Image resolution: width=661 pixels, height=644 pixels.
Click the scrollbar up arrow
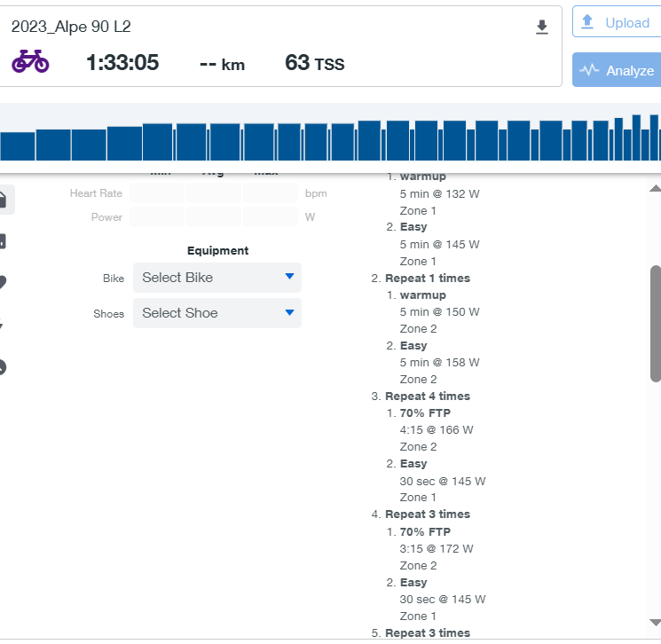[655, 188]
